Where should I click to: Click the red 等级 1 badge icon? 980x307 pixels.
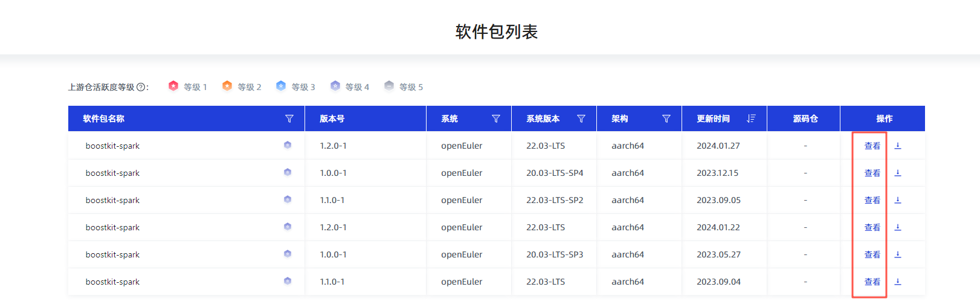click(173, 86)
